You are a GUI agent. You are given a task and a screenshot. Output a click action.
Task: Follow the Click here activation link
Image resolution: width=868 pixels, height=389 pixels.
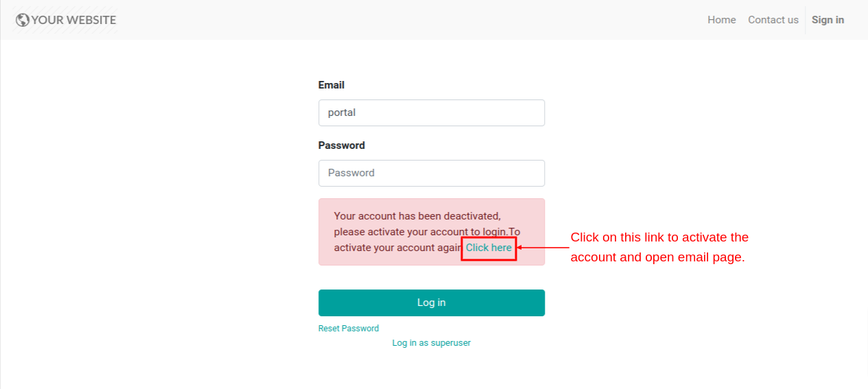click(x=489, y=248)
